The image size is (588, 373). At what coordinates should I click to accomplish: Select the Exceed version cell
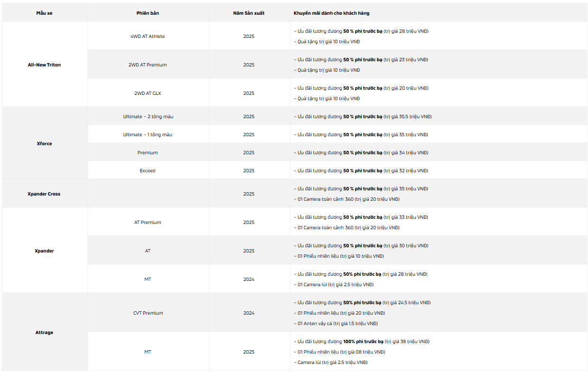coord(147,170)
